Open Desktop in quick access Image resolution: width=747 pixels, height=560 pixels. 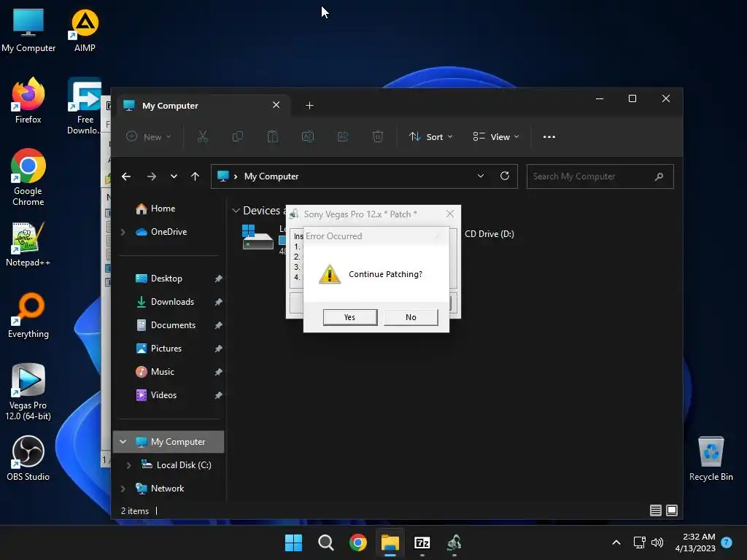click(x=166, y=278)
